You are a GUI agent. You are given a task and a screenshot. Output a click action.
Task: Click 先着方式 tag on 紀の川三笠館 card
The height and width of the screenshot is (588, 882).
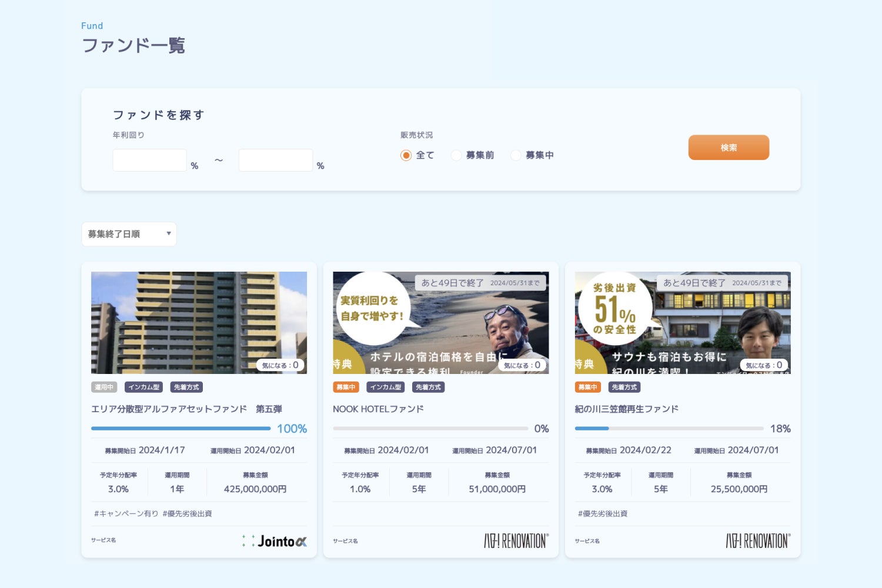[624, 387]
